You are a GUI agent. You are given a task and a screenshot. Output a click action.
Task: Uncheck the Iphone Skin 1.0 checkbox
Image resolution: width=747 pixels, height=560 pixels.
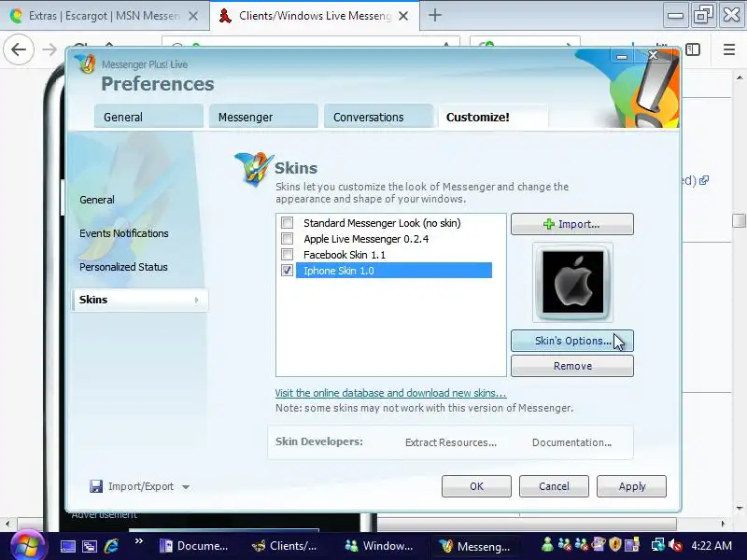pyautogui.click(x=288, y=270)
